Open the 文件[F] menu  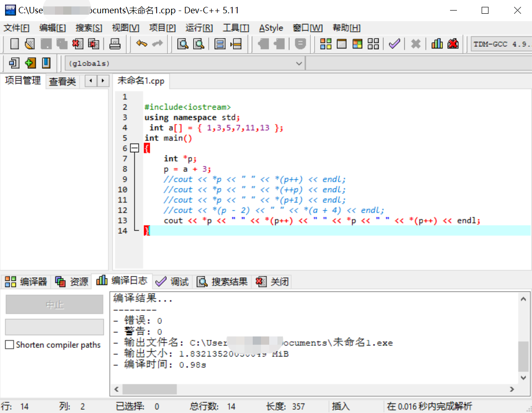coord(16,28)
